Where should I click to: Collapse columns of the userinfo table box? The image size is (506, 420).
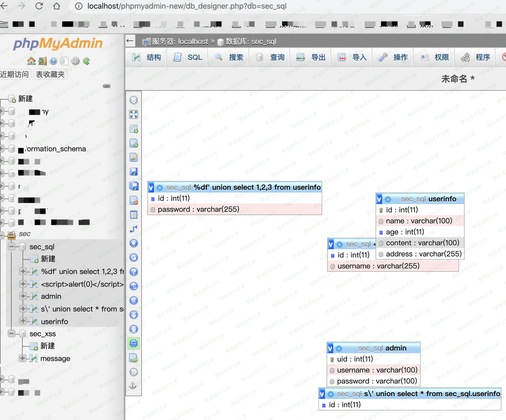(x=379, y=199)
